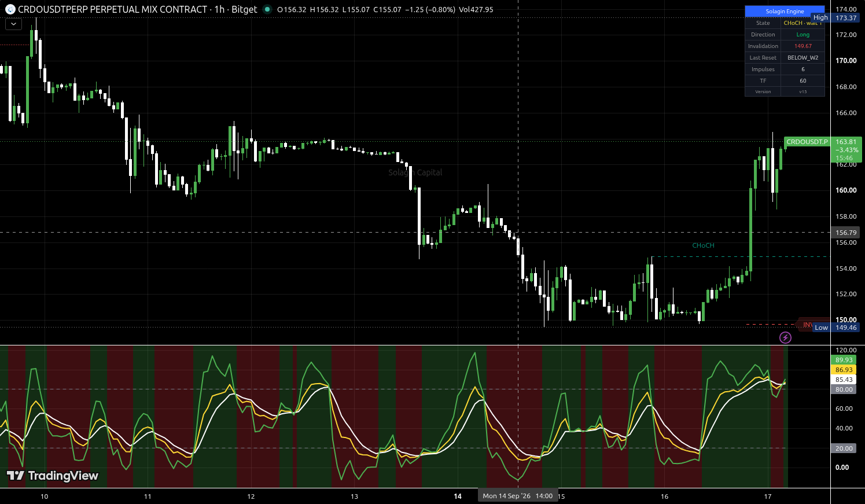Click the TF value 60 cell

pos(803,81)
